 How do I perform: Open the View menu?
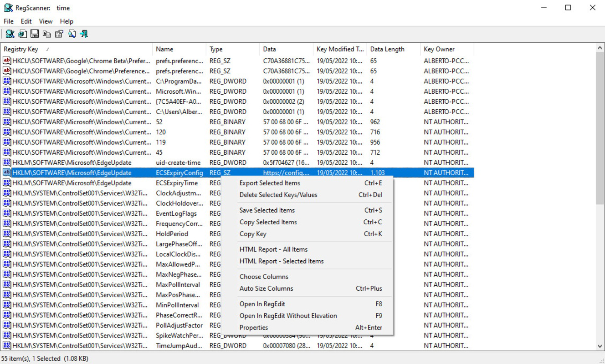pos(46,21)
